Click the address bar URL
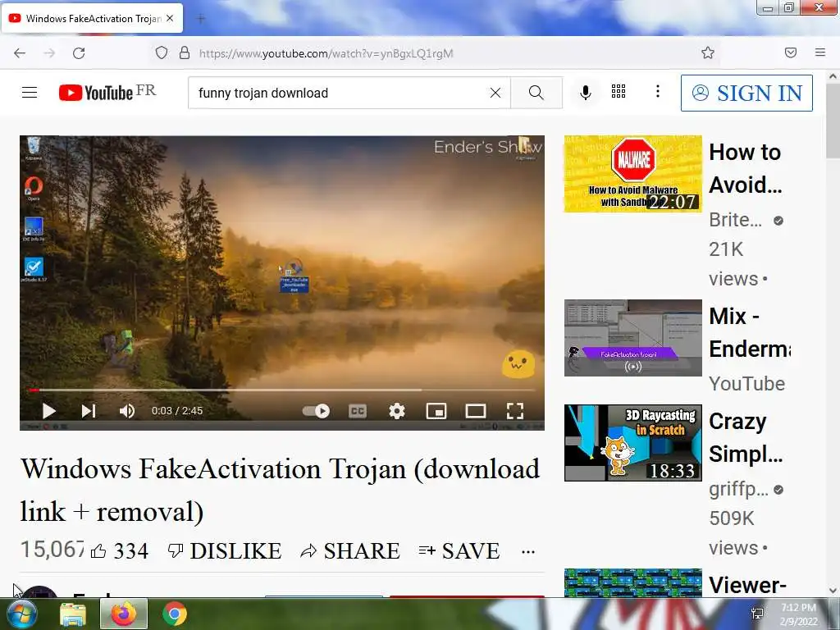This screenshot has width=840, height=630. coord(326,53)
